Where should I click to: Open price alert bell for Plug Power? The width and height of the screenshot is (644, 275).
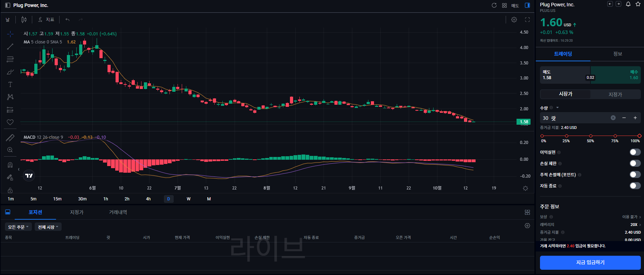click(x=628, y=4)
